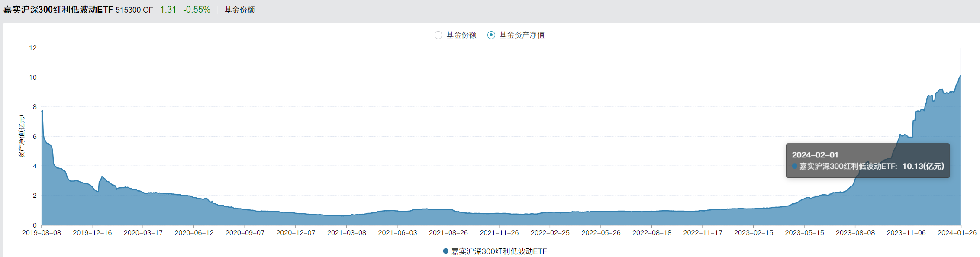Click the -0.55% change value
Viewport: 980px width, 257px height.
[197, 10]
